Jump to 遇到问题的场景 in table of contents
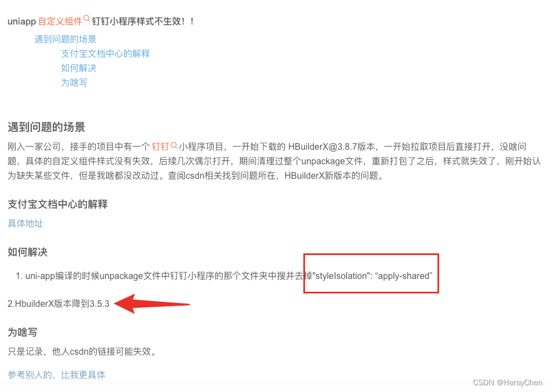Viewport: 551px width, 392px height. (x=65, y=39)
